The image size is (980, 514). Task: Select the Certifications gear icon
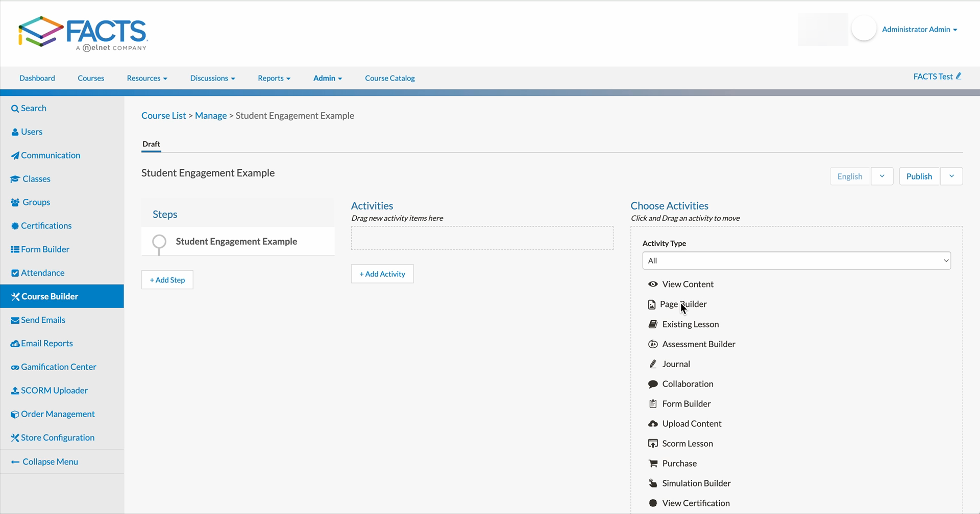[x=14, y=225]
